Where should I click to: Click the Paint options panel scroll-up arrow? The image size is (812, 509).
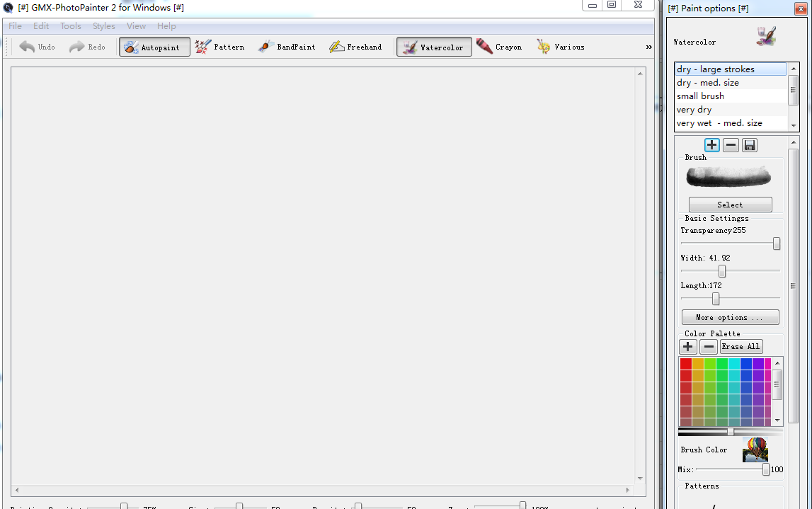pyautogui.click(x=794, y=142)
